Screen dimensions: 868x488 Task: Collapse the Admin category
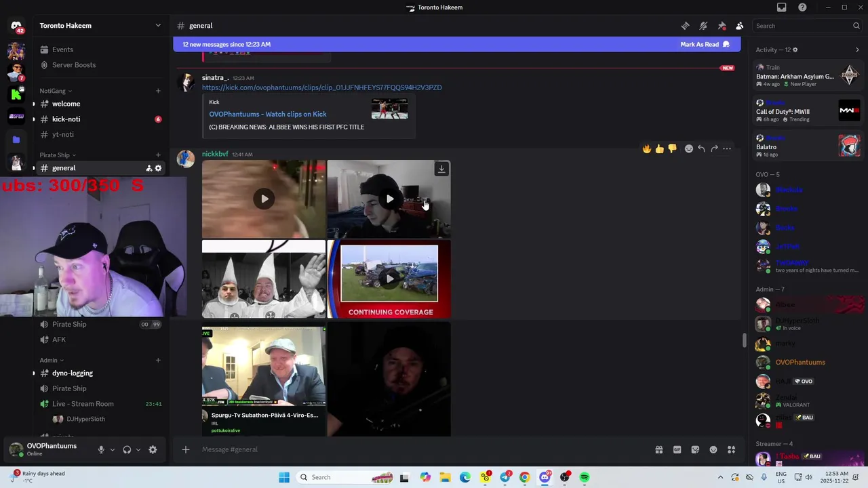pyautogui.click(x=52, y=360)
